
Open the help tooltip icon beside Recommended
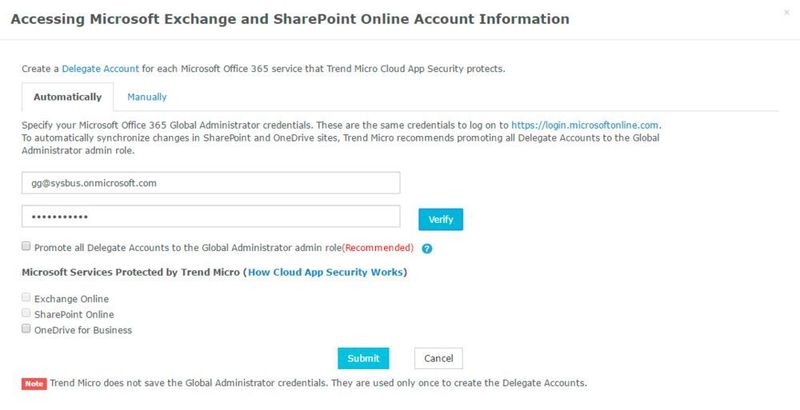tap(427, 249)
